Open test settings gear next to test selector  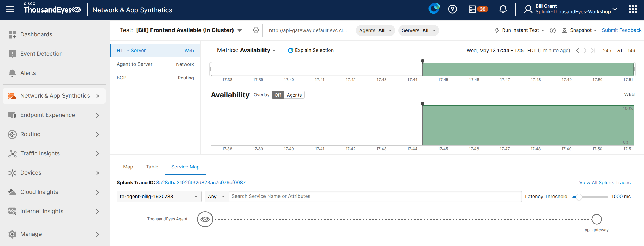[256, 30]
